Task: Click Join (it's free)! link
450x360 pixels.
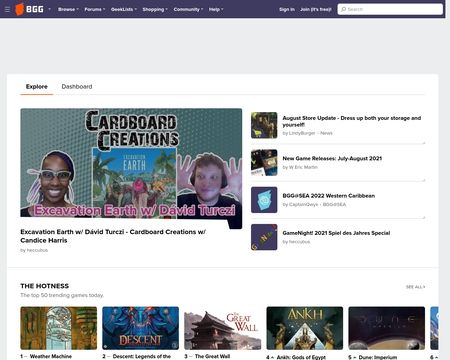Action: tap(315, 9)
